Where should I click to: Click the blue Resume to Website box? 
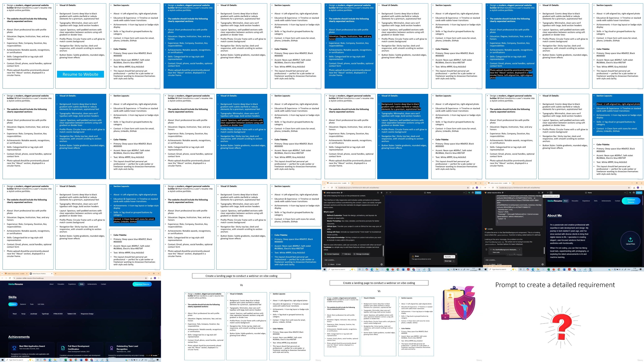(80, 74)
